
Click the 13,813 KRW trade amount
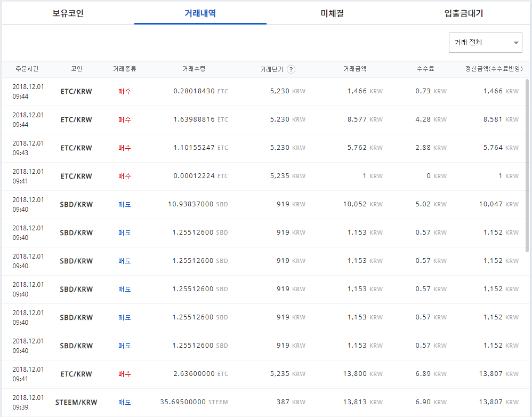pos(362,402)
